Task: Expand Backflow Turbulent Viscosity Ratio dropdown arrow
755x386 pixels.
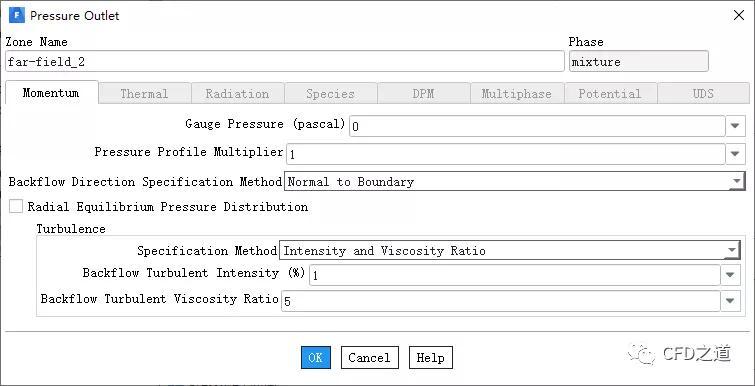Action: click(x=730, y=301)
